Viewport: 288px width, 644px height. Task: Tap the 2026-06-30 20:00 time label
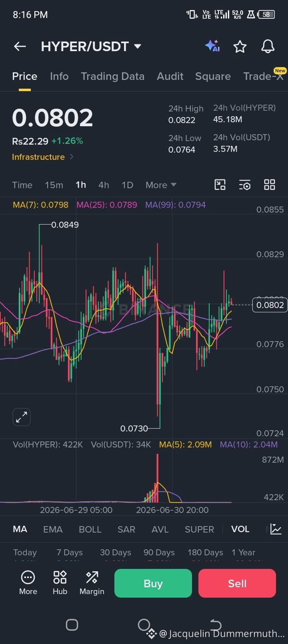[x=172, y=510]
